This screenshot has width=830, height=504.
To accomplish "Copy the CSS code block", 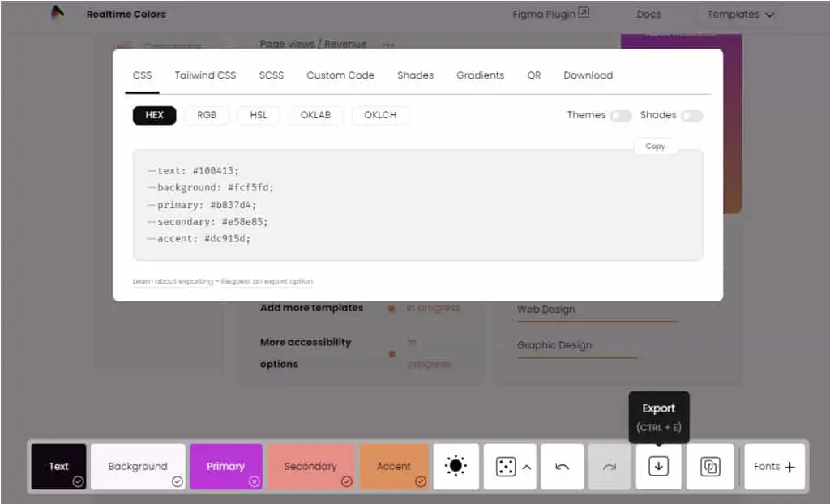I will (x=655, y=146).
